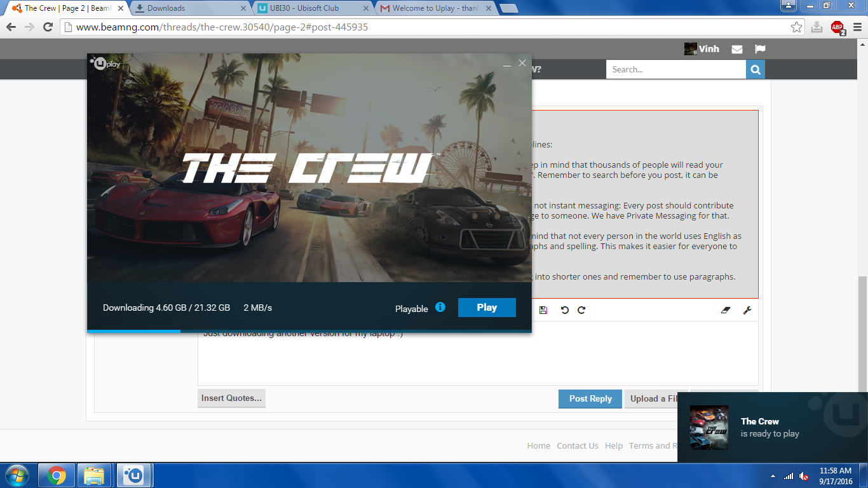Click The Crew box art thumbnail in notification
Screen dimensions: 868x488
coord(709,428)
